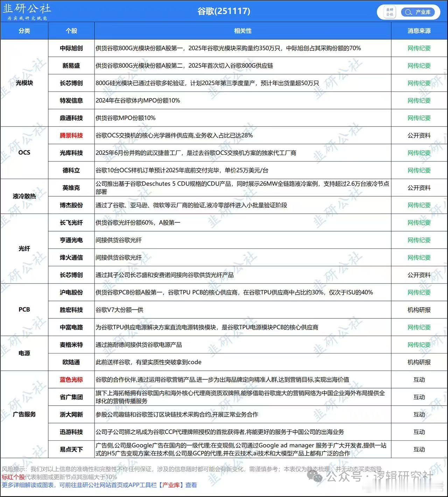Select the magnifier search icon beside 产业库
The width and height of the screenshot is (448, 497).
[x=408, y=12]
